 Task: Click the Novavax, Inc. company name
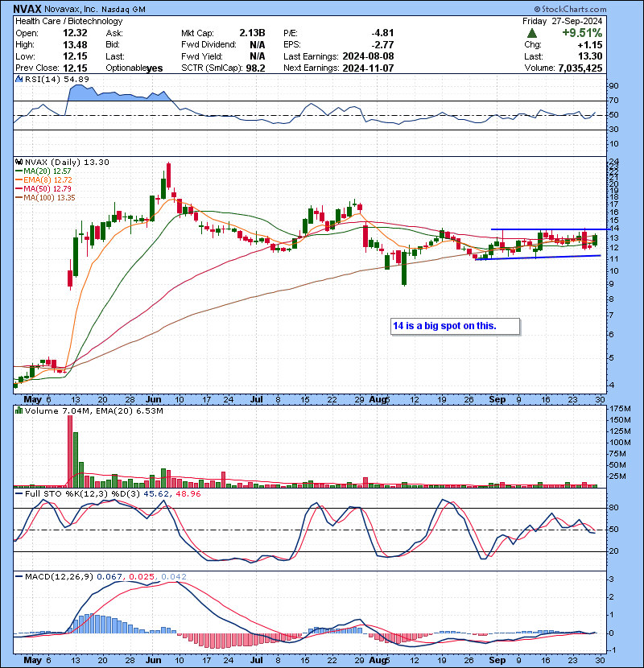[71, 9]
